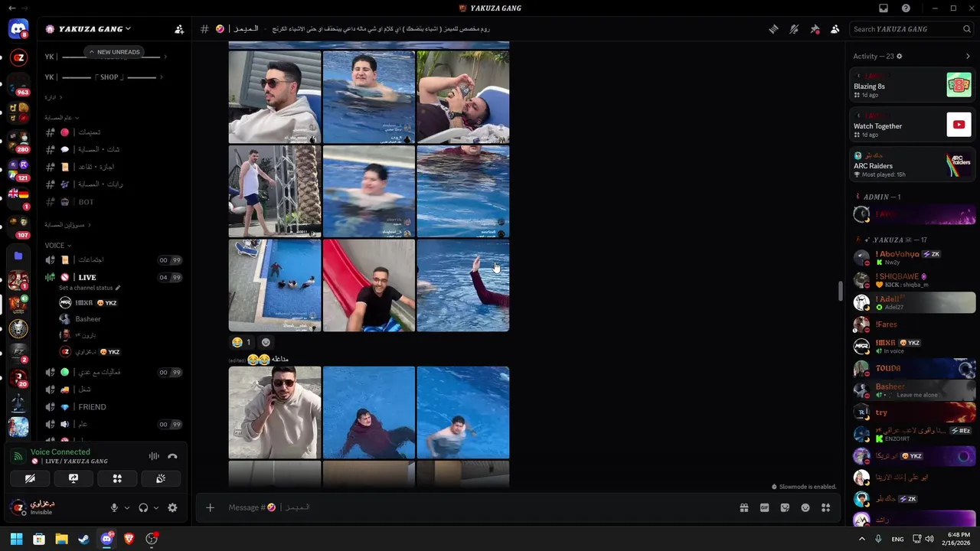Screen dimensions: 980x551
Task: Open server folder icon in server rail
Action: pos(18,256)
